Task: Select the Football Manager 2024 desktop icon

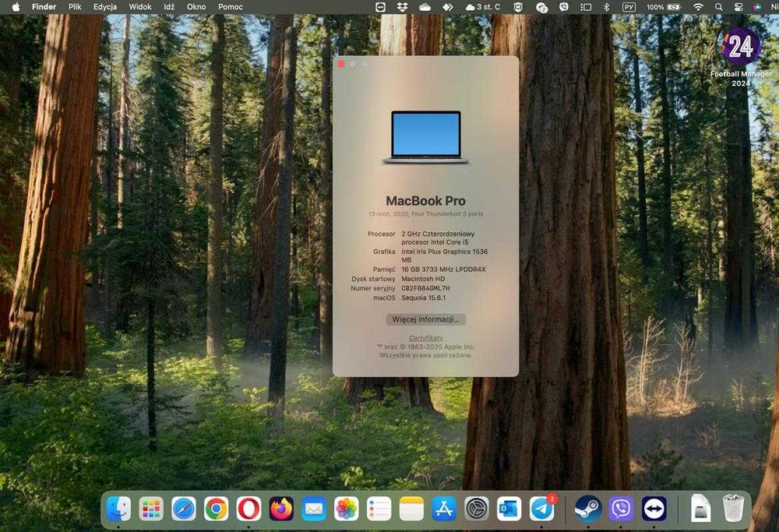Action: pyautogui.click(x=742, y=57)
